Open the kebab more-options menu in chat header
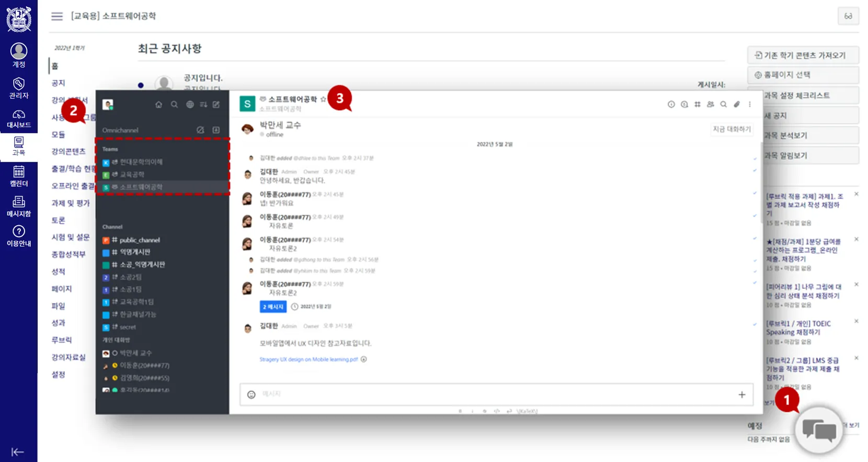The image size is (868, 462). coord(749,104)
